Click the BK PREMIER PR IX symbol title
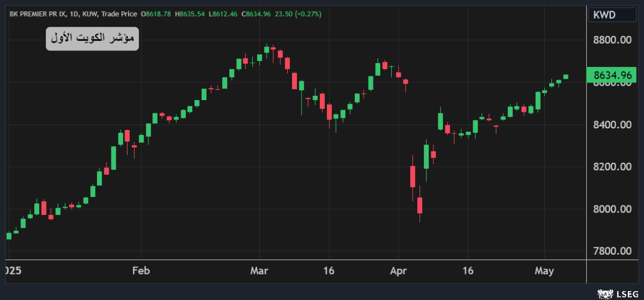This screenshot has width=644, height=300. 34,13
